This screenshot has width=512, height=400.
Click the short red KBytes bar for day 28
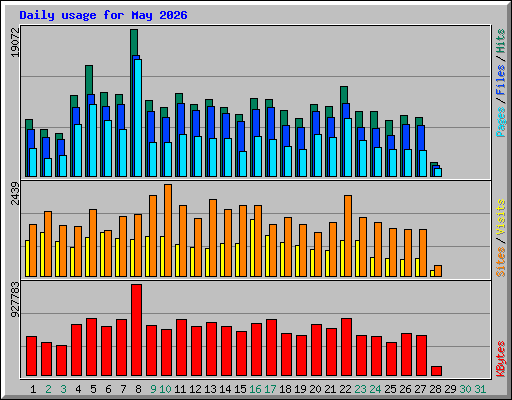tap(436, 371)
